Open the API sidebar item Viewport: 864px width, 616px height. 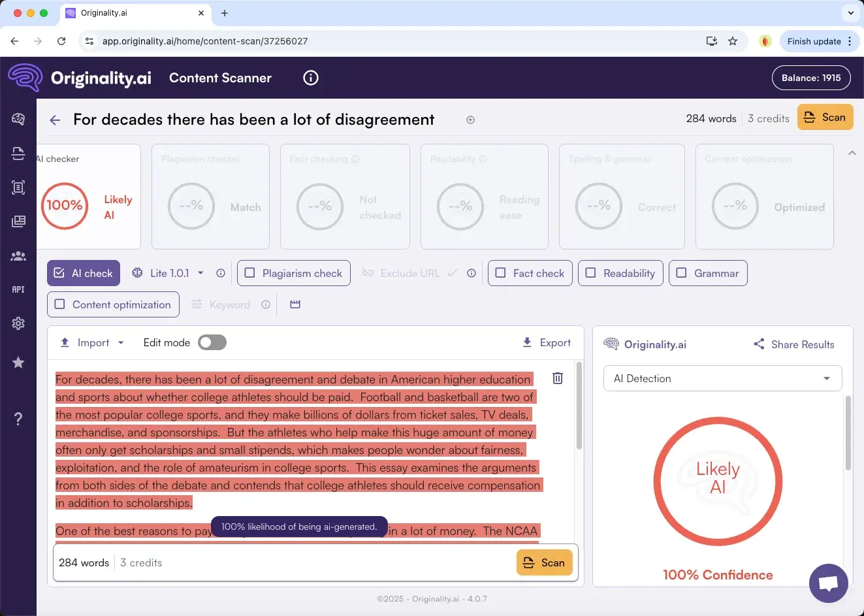[x=18, y=289]
